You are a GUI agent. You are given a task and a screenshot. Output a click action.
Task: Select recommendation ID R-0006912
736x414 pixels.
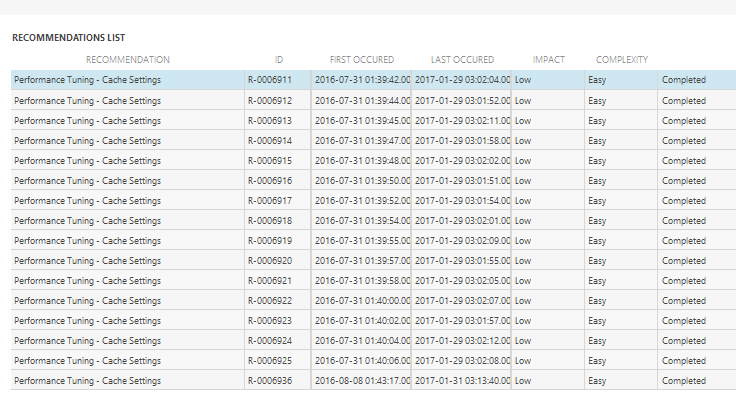pos(270,100)
